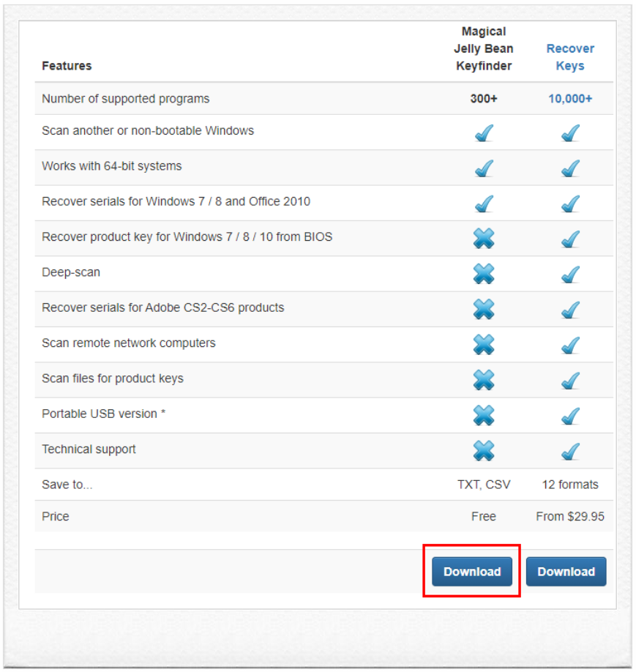Click Keyfinder checkmark for Scan another Windows
Viewport: 636px width, 672px height.
coord(484,132)
